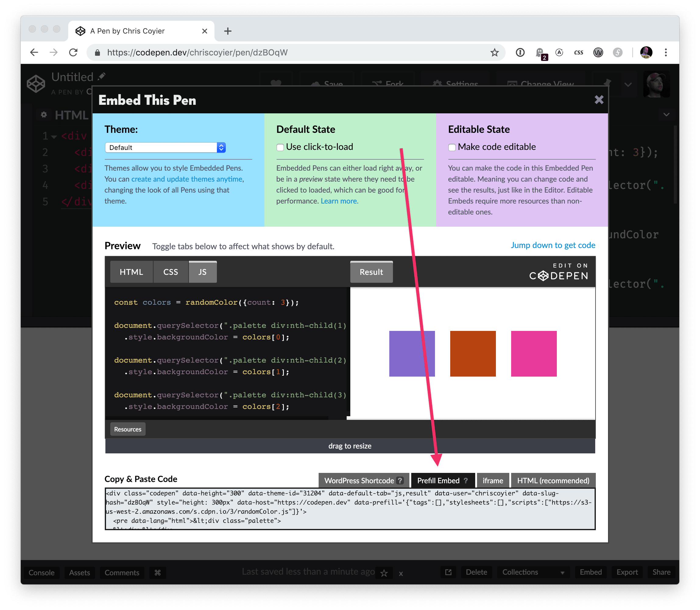Close the 'A Pen by Chris Coyier' tab
The image size is (700, 610).
(204, 31)
